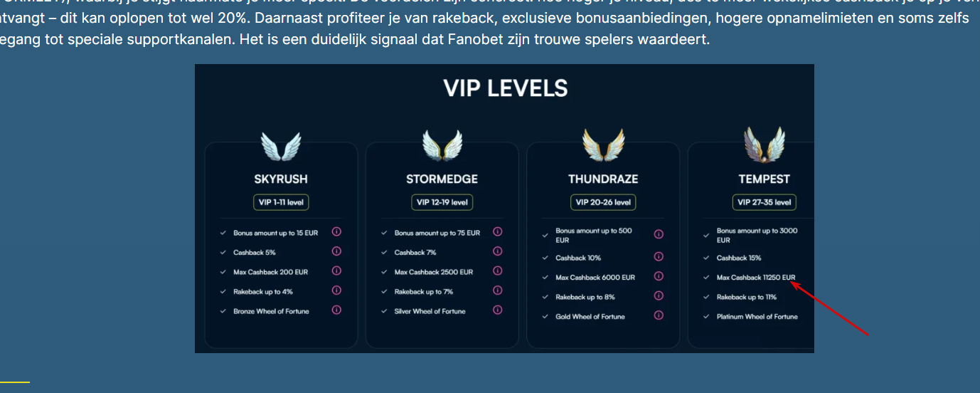The image size is (980, 393).
Task: Click info icon for Max Cashback 6000 EUR
Action: point(659,276)
